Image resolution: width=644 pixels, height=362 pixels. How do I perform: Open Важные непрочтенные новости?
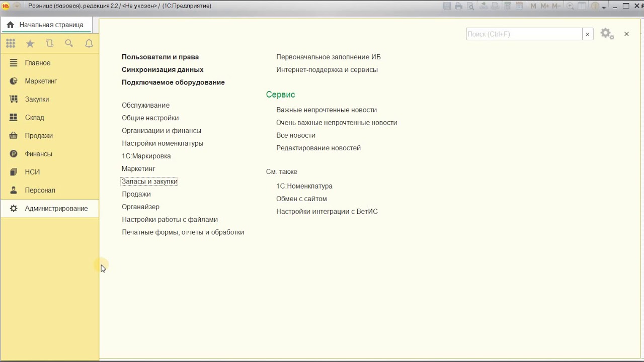tap(327, 110)
